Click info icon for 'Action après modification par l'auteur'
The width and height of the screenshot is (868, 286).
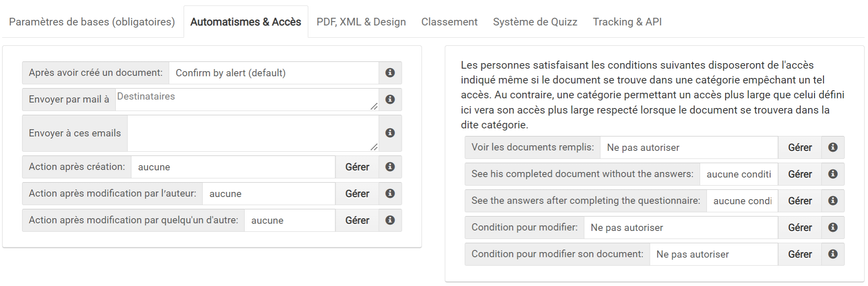[x=389, y=194]
